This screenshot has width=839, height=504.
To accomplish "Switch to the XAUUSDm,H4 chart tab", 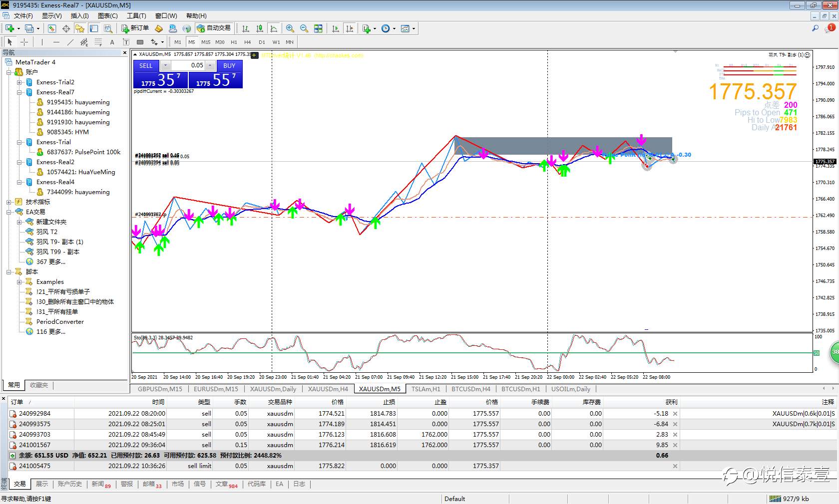I will tap(328, 389).
